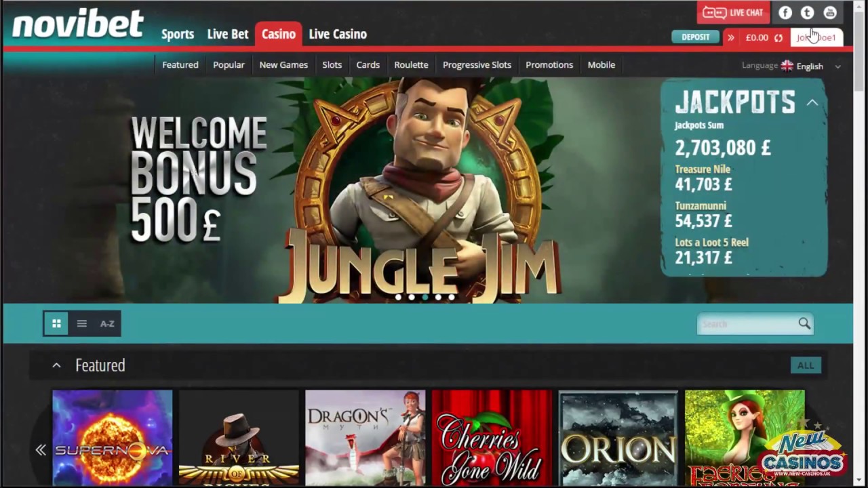Image resolution: width=868 pixels, height=488 pixels.
Task: Click the Treasure Nile jackpot
Action: pyautogui.click(x=703, y=178)
